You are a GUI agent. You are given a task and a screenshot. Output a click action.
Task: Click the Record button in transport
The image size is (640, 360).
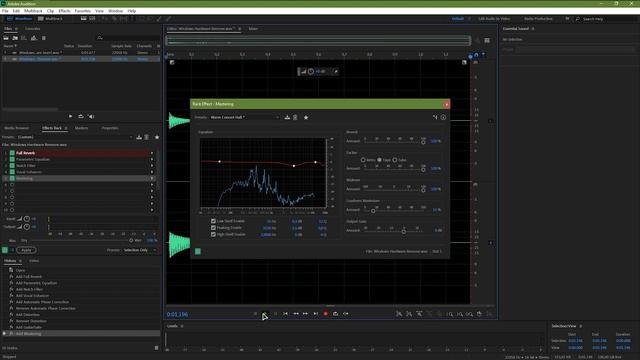coord(326,314)
